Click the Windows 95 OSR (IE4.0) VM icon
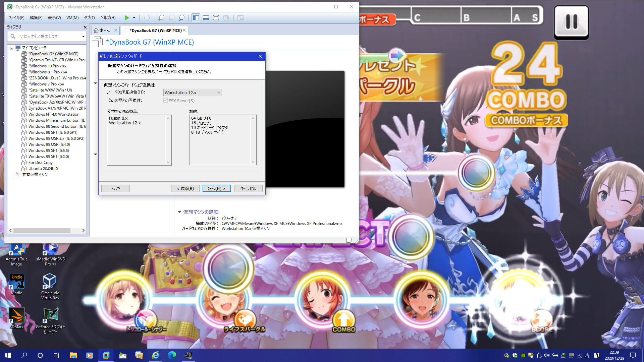 click(x=24, y=144)
